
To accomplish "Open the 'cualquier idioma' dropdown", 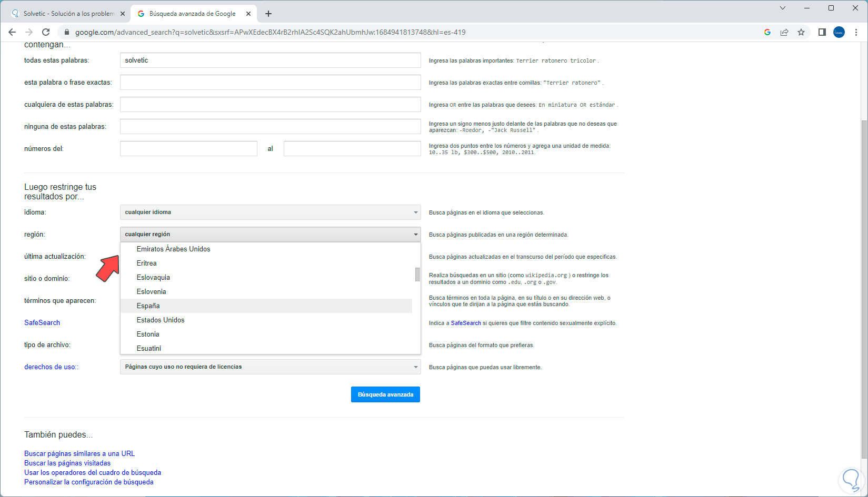I will [x=271, y=212].
